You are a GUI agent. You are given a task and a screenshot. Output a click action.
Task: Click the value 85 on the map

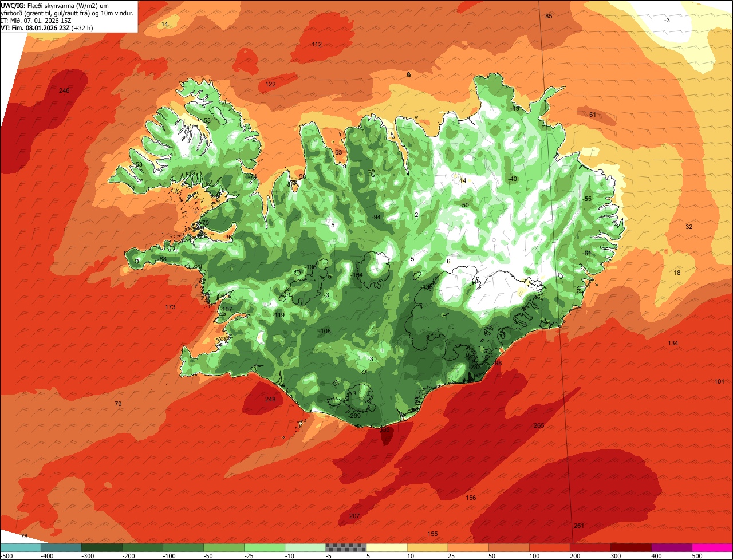click(x=549, y=16)
